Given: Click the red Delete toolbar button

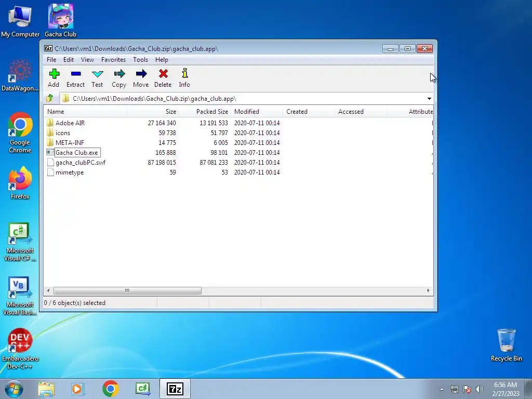Looking at the screenshot, I should pyautogui.click(x=163, y=78).
